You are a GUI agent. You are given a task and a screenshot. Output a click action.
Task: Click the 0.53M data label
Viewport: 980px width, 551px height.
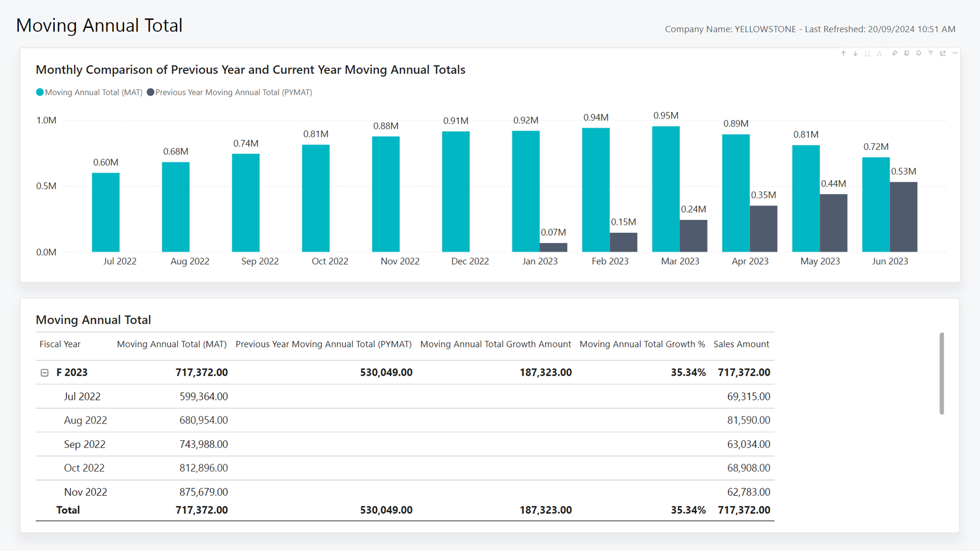903,171
